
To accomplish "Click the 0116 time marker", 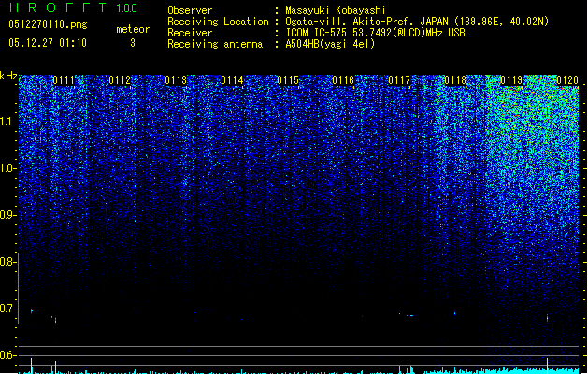I will (x=343, y=80).
